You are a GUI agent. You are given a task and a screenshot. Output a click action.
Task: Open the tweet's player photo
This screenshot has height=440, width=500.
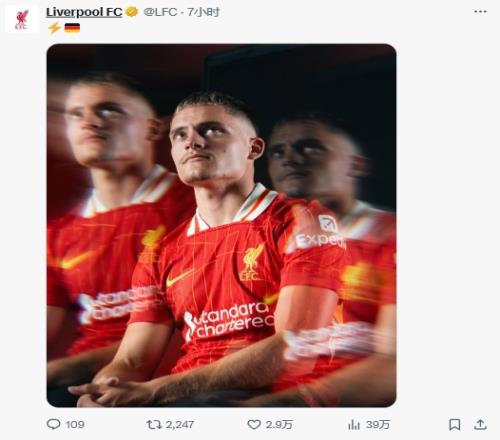pyautogui.click(x=221, y=225)
